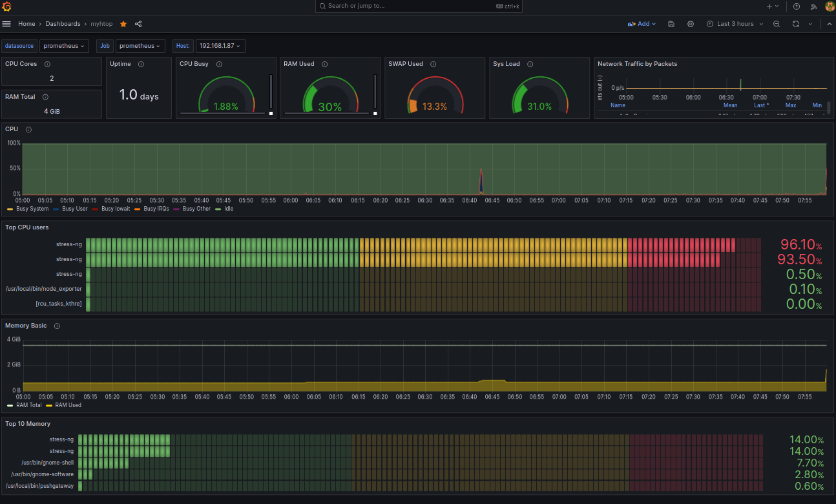Open the Host 192.168.1.87 dropdown
Image resolution: width=836 pixels, height=504 pixels.
[220, 46]
